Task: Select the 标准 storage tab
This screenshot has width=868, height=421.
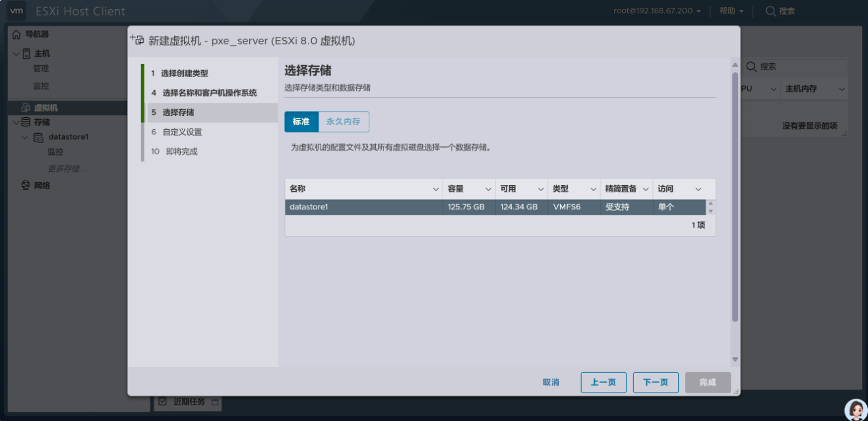Action: (301, 122)
